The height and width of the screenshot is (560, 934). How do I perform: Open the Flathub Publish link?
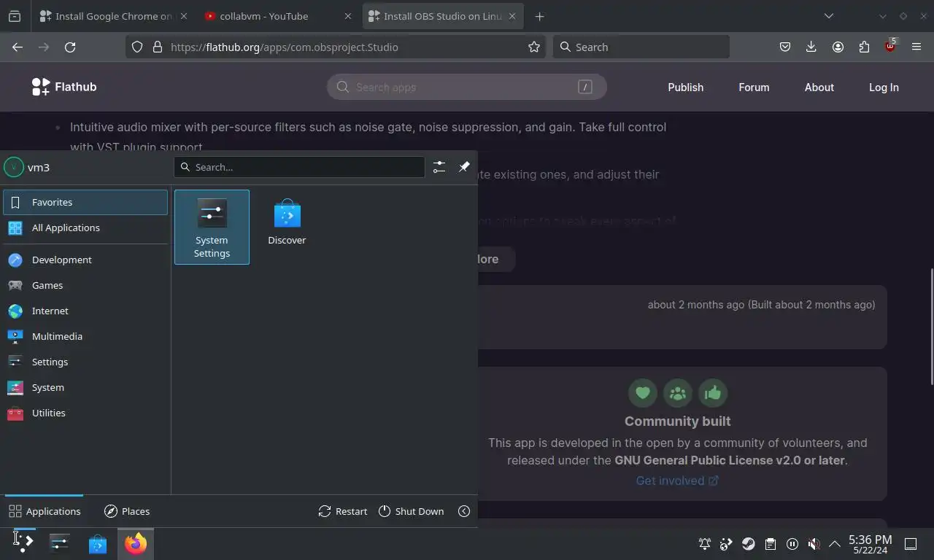(686, 87)
